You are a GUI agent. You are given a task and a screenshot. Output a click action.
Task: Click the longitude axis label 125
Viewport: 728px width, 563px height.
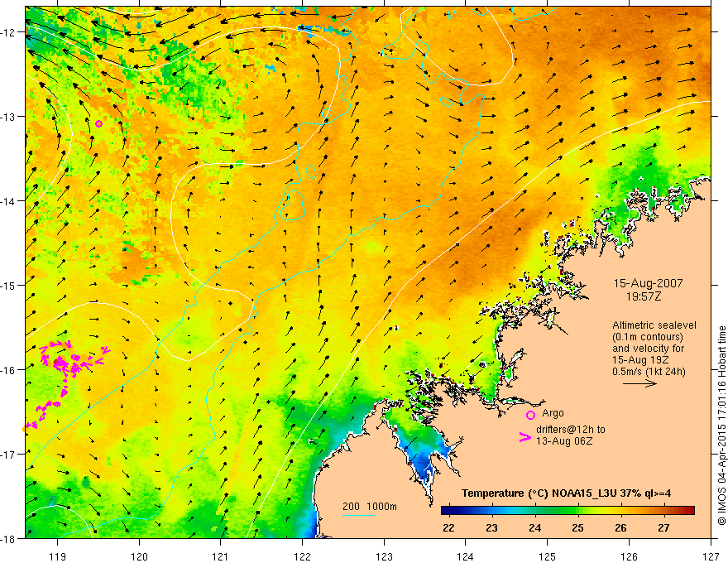548,556
